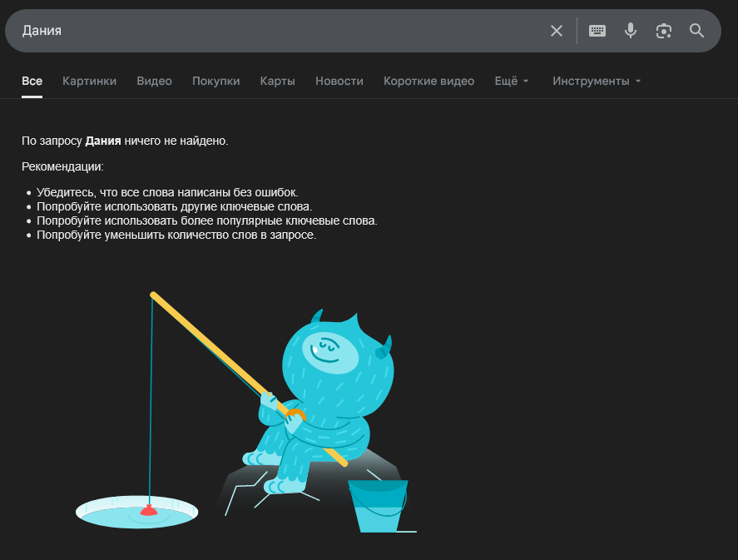Image resolution: width=738 pixels, height=560 pixels.
Task: Open the Покупки tab
Action: coord(215,81)
